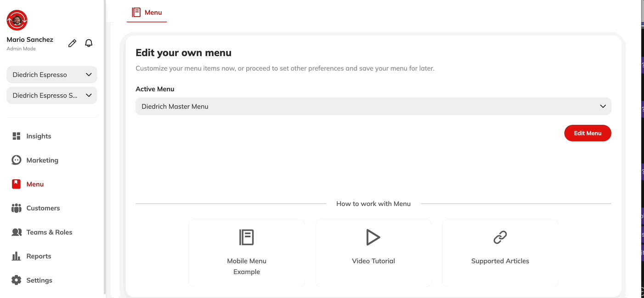644x298 pixels.
Task: Select Menu in sidebar
Action: tap(35, 184)
